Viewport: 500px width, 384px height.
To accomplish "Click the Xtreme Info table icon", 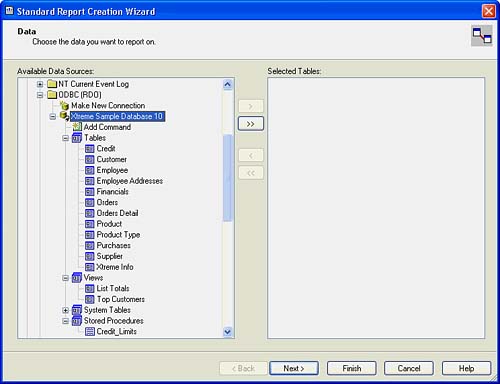I will 90,267.
